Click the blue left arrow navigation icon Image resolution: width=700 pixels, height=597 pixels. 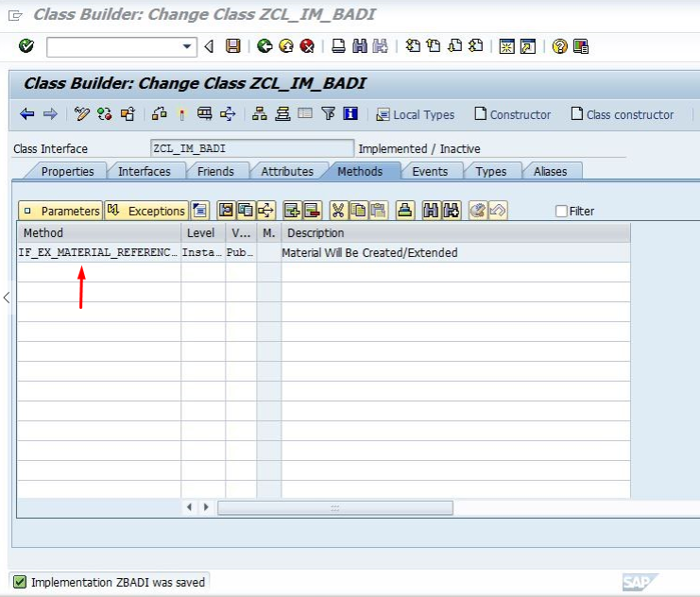tap(27, 114)
